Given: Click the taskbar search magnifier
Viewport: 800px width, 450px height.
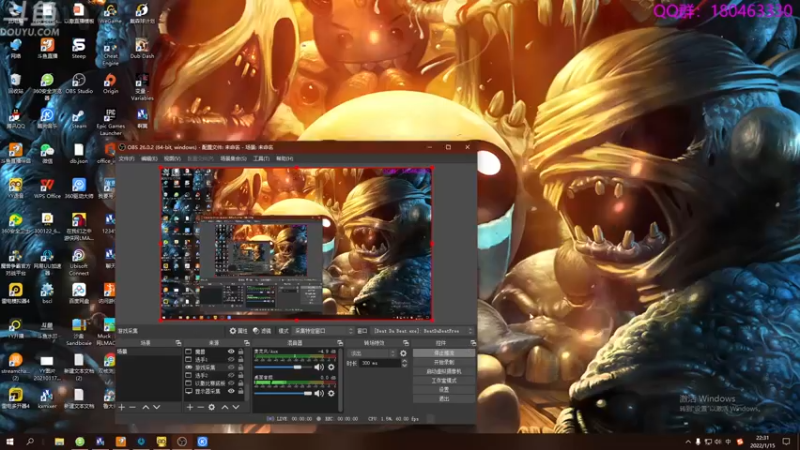Looking at the screenshot, I should pyautogui.click(x=30, y=441).
